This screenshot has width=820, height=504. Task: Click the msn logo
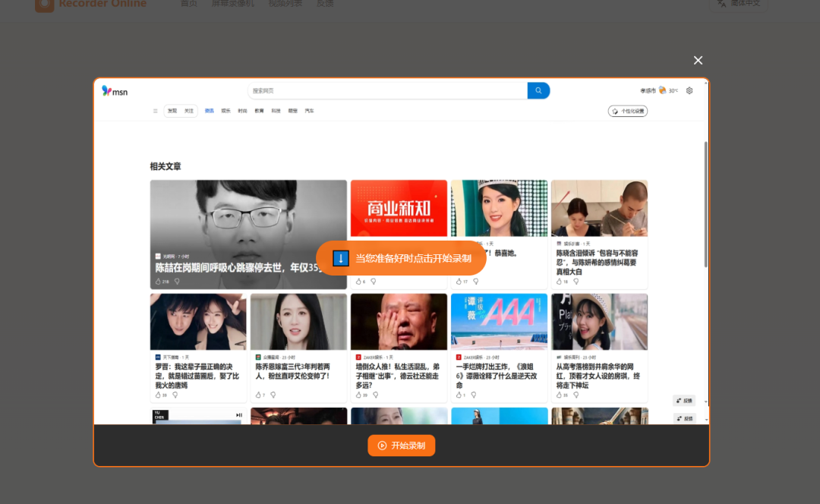(115, 91)
